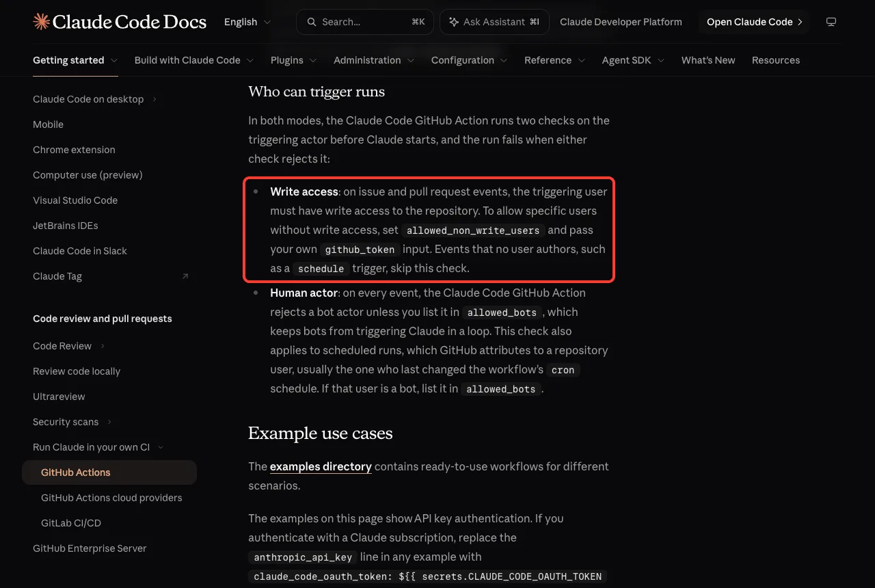875x588 pixels.
Task: Open Review code locally in the sidebar
Action: (x=77, y=371)
